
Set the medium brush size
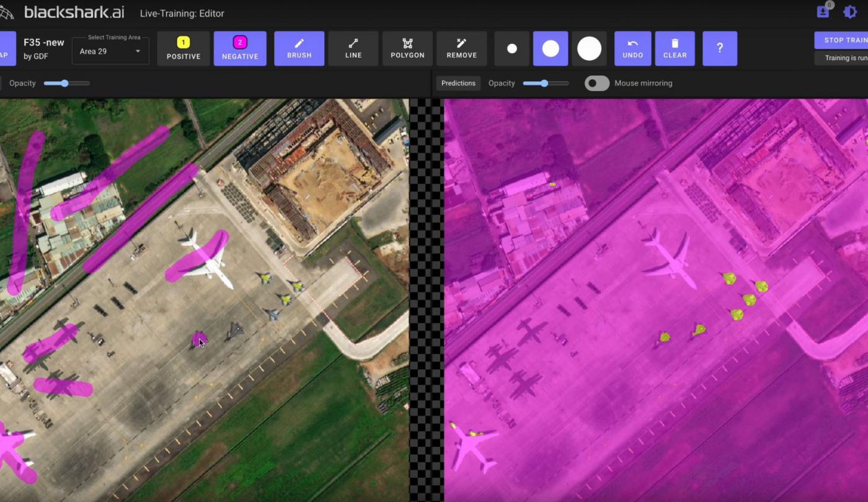(551, 48)
